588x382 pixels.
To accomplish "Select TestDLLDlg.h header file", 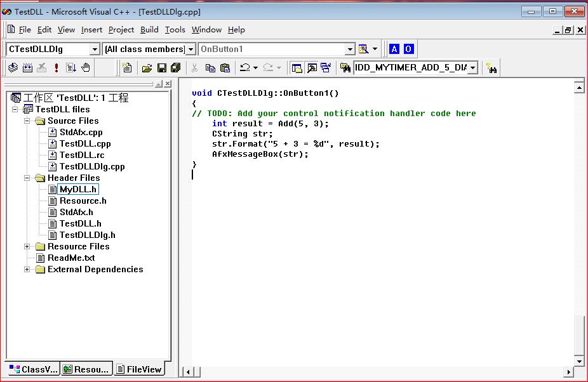I will [88, 235].
